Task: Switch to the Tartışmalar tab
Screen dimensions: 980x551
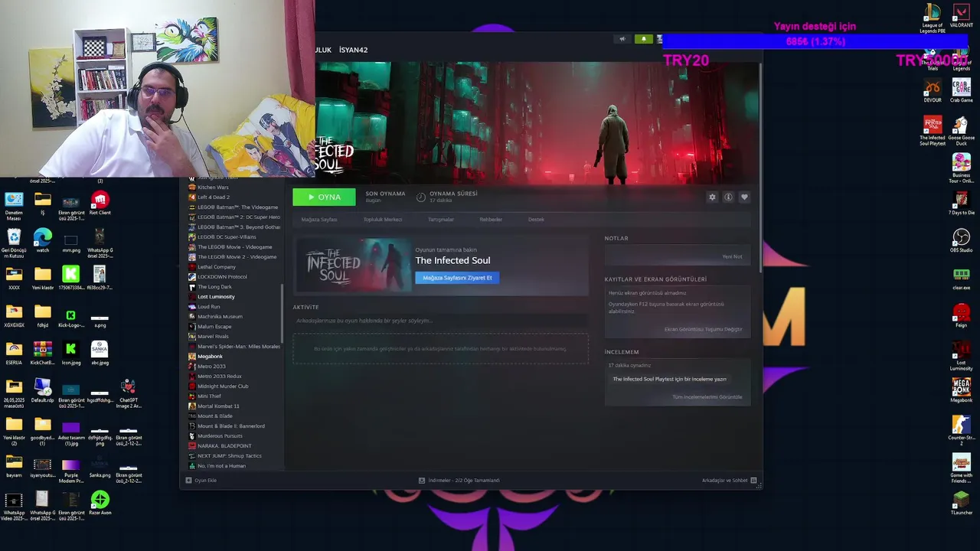Action: [x=441, y=220]
